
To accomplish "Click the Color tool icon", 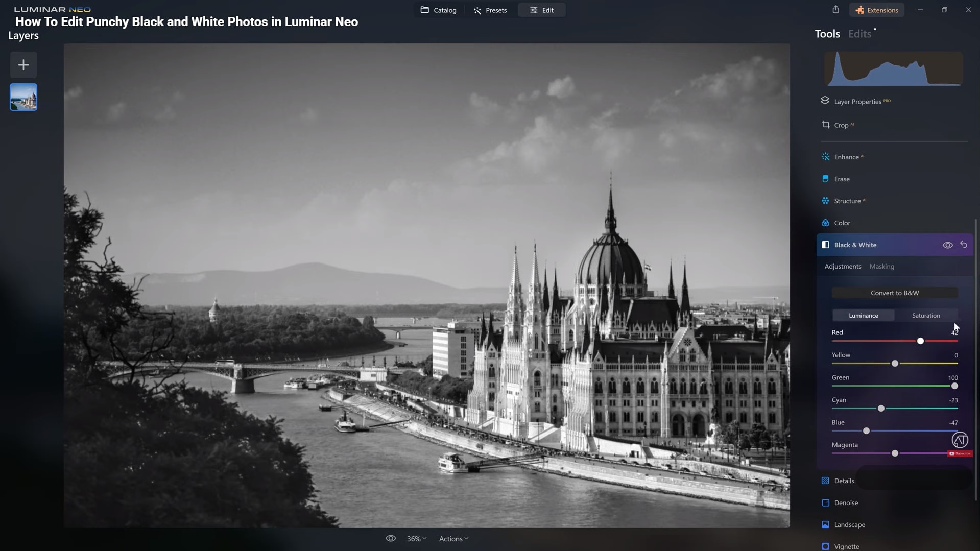I will point(825,223).
